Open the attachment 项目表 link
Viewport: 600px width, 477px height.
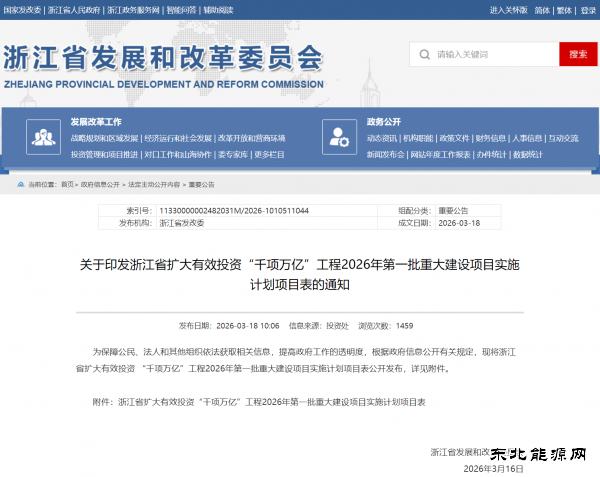[x=271, y=401]
